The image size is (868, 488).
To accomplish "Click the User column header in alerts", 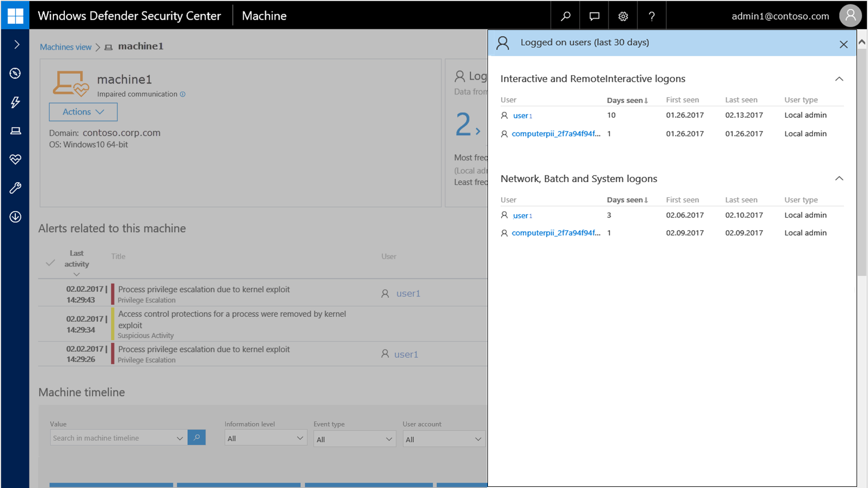I will (x=389, y=256).
